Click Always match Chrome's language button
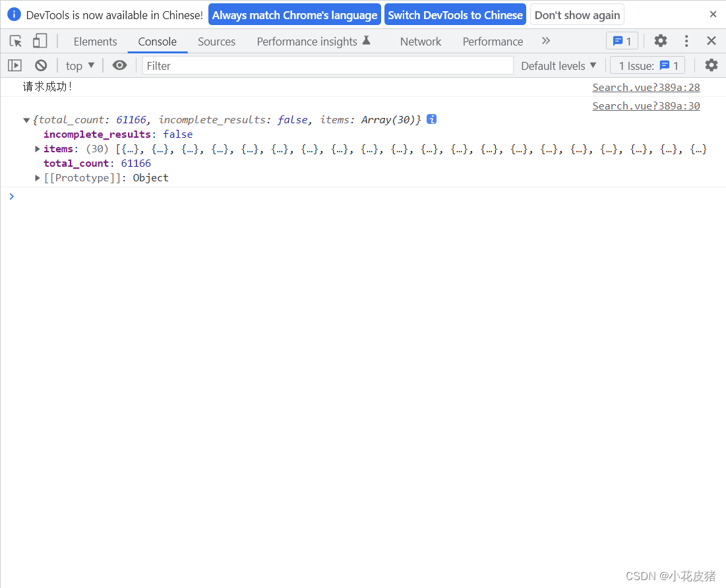 295,15
